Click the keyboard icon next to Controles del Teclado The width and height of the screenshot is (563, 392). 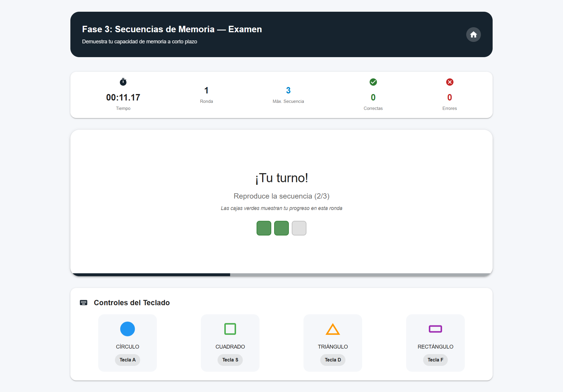[84, 302]
